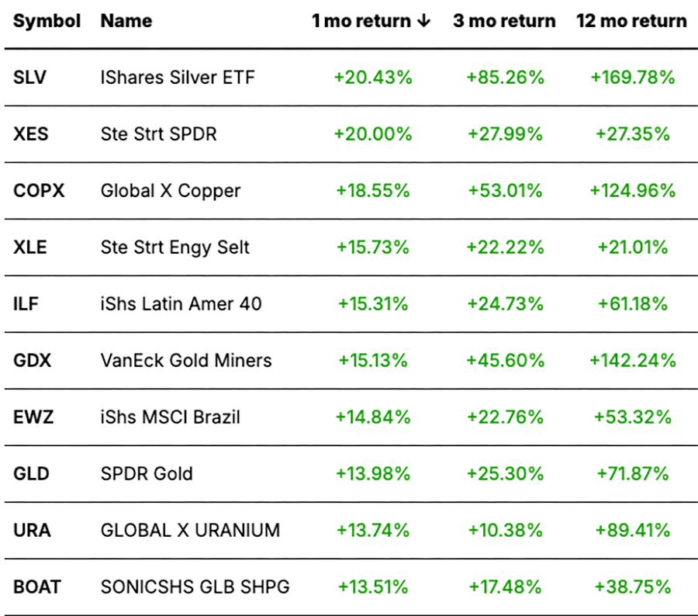
Task: Open the BOAT ticker symbol
Action: click(37, 587)
